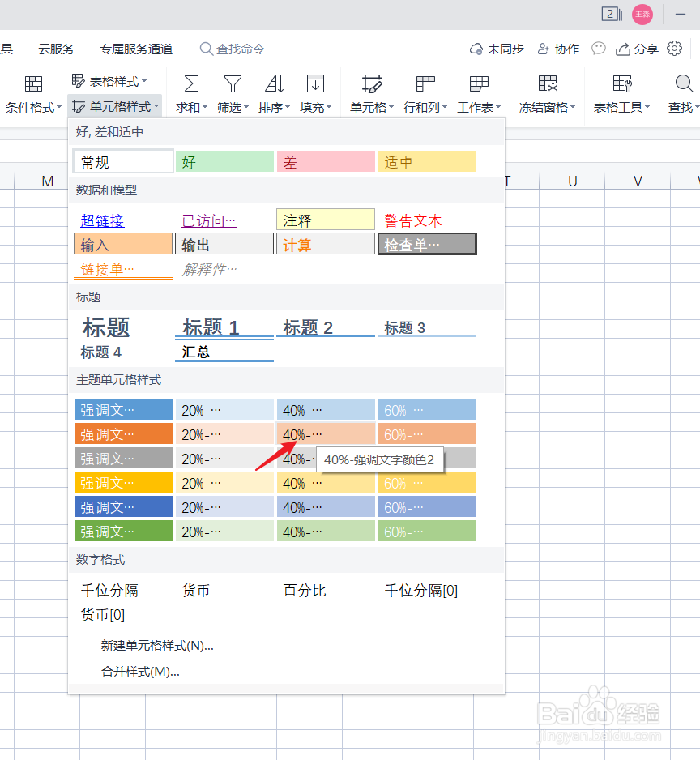This screenshot has height=760, width=700.
Task: Select the green 60% accent swatch
Action: coord(427,532)
